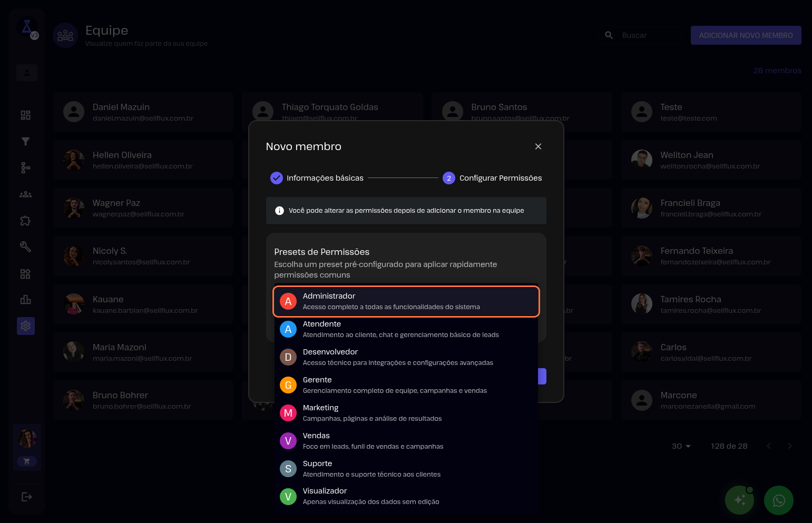The height and width of the screenshot is (523, 812).
Task: Open the rows-per-page 30 dropdown
Action: click(x=681, y=446)
